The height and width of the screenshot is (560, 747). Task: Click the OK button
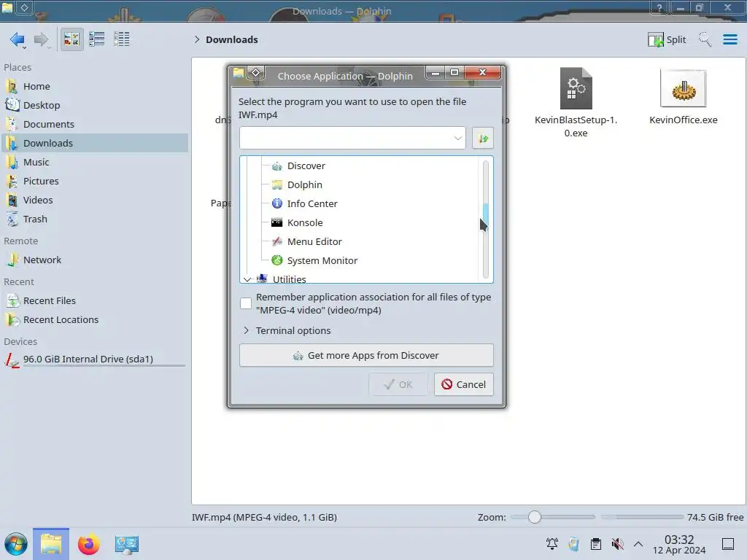[398, 384]
